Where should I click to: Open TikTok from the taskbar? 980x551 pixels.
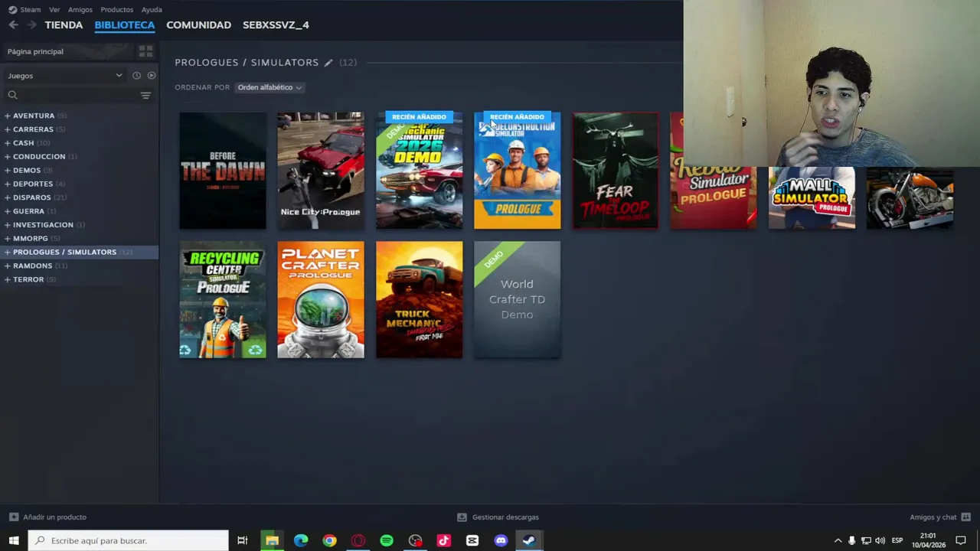pos(443,540)
